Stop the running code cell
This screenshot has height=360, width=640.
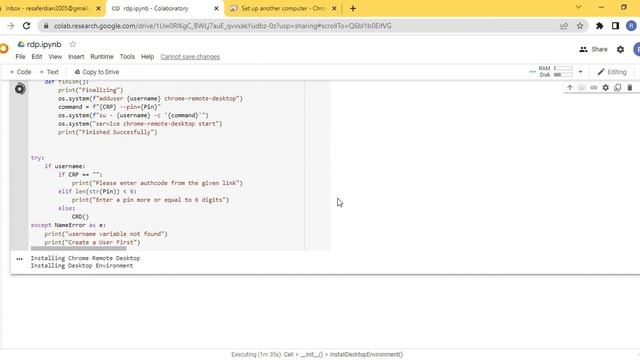(20, 89)
